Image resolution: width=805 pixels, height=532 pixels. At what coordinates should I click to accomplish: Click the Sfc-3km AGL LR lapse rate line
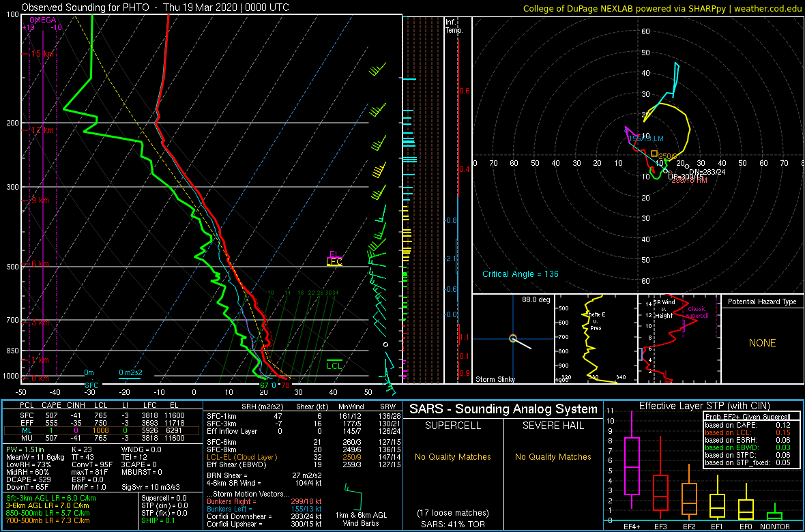point(50,498)
